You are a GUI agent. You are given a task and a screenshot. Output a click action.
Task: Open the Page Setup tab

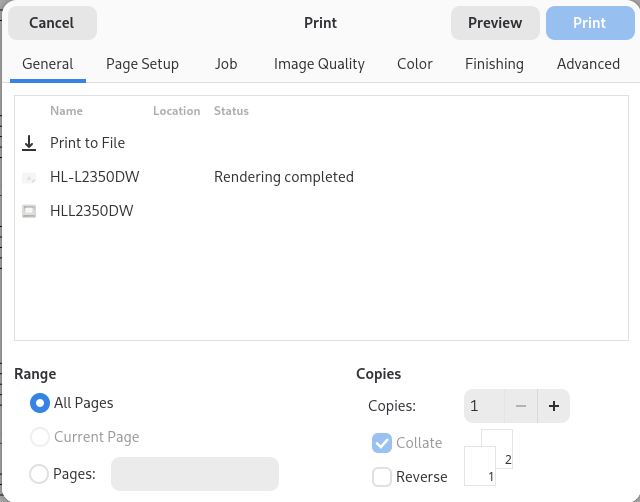(142, 64)
